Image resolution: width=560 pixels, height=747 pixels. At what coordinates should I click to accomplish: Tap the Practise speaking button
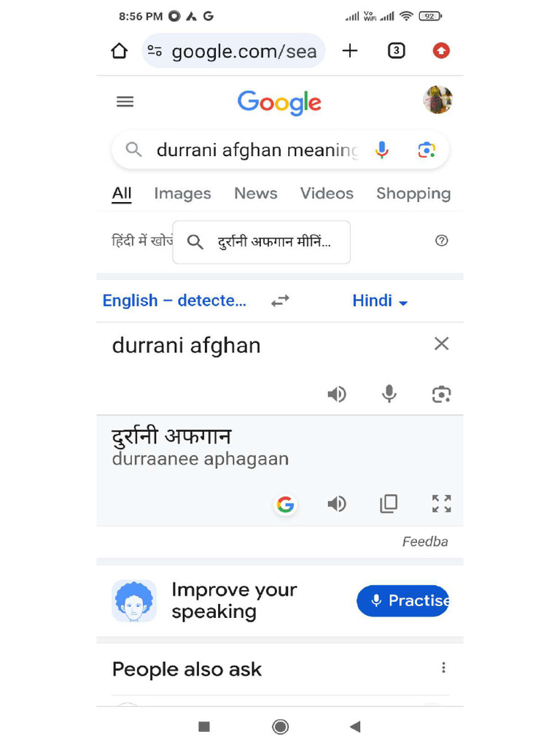pos(402,601)
